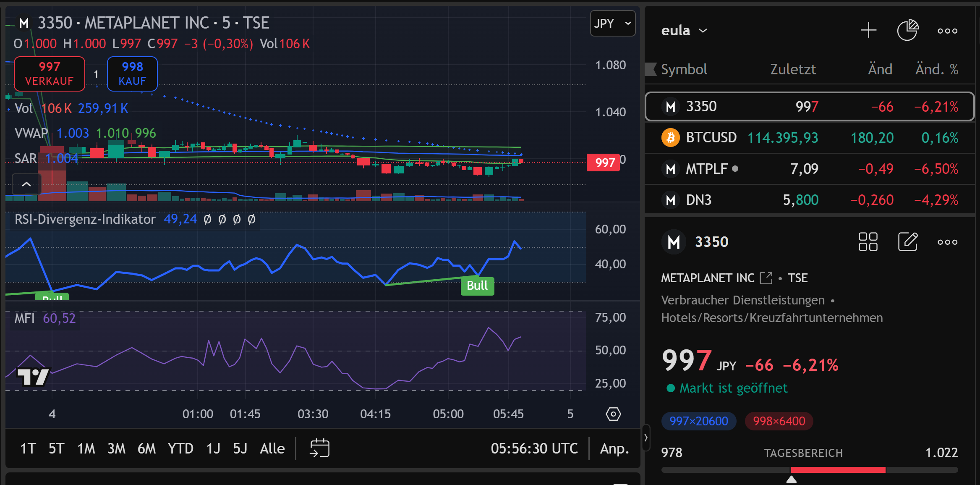Image resolution: width=980 pixels, height=485 pixels.
Task: Collapse the right sidebar with arrow handle
Action: pos(646,437)
